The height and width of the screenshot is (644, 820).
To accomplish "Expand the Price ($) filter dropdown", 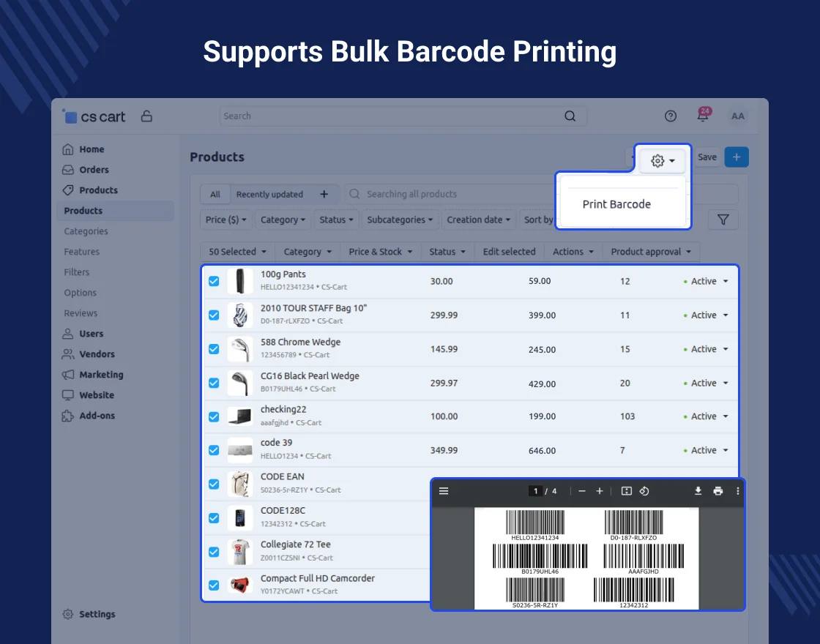I will coord(226,220).
